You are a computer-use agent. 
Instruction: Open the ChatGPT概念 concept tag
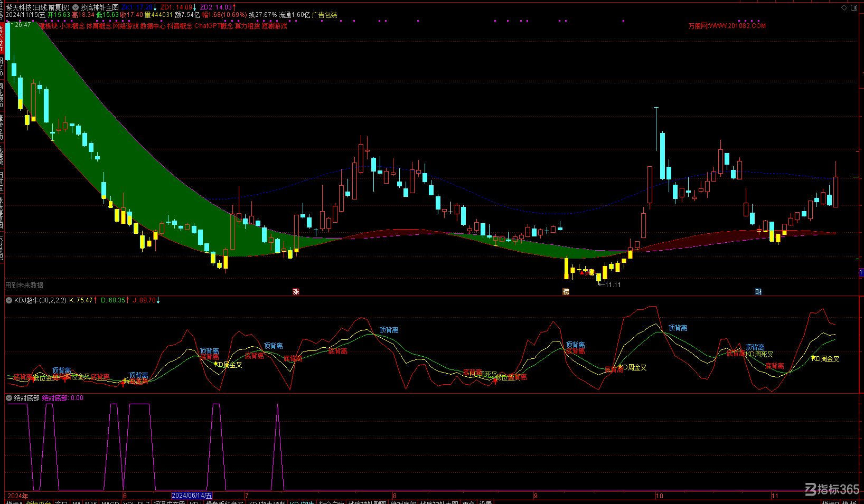(213, 26)
